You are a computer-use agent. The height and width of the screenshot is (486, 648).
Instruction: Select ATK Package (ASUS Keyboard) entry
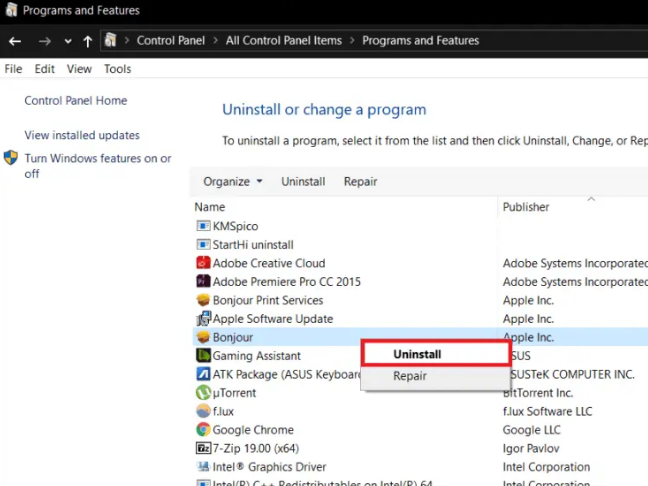286,374
